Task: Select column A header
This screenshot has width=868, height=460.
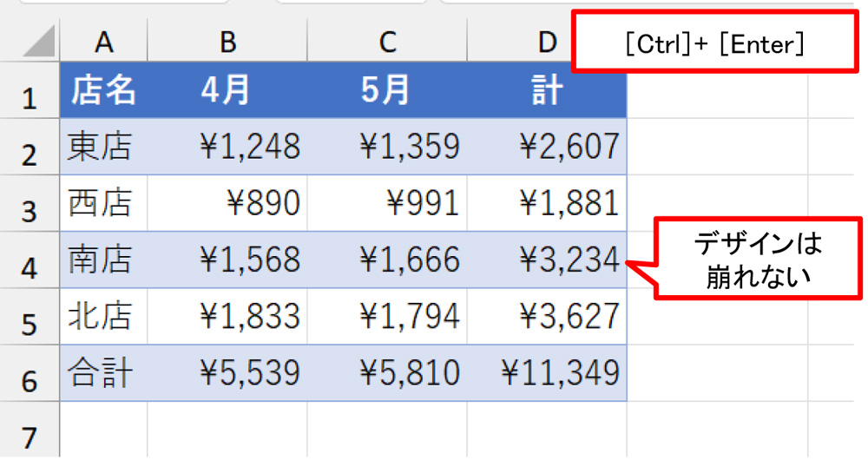Action: (103, 41)
